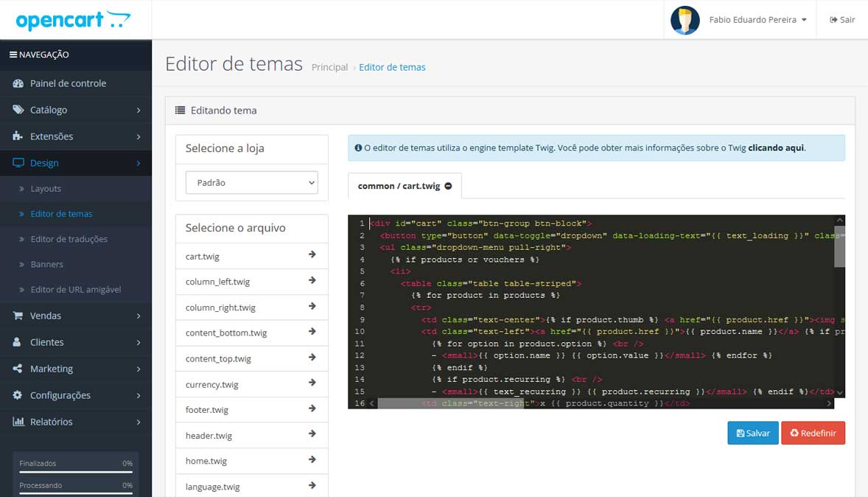Image resolution: width=868 pixels, height=497 pixels.
Task: Click the Sair logout icon
Action: (x=833, y=20)
